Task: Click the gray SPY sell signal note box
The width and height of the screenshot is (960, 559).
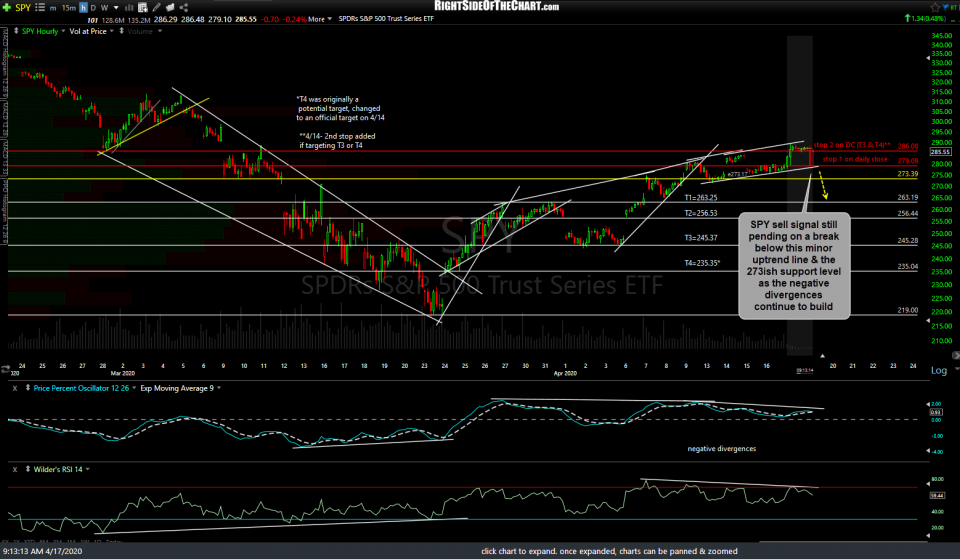Action: [x=794, y=266]
